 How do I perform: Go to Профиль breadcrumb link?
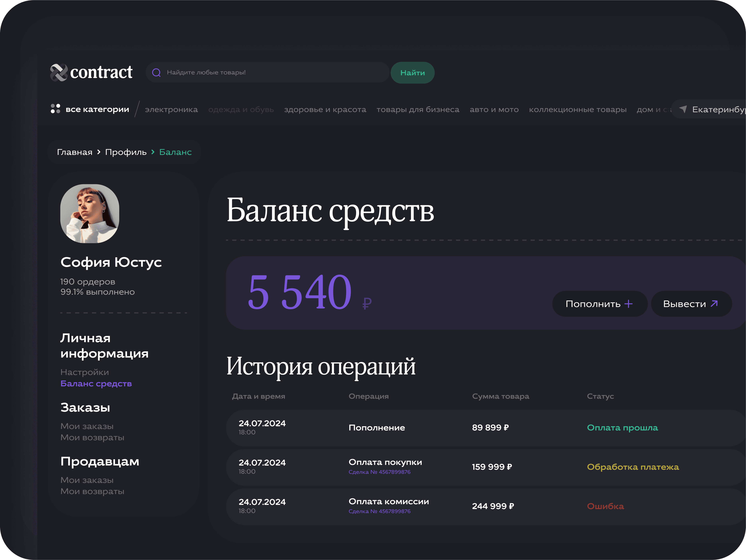(x=126, y=152)
